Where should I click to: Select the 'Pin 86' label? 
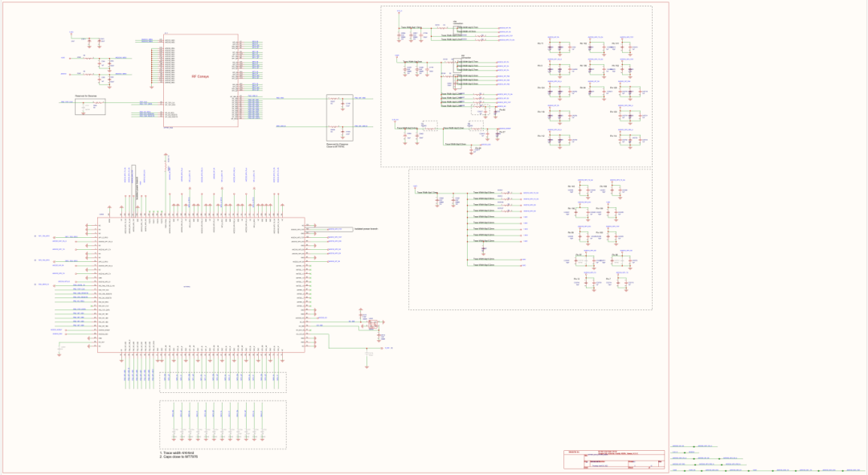pos(478,148)
